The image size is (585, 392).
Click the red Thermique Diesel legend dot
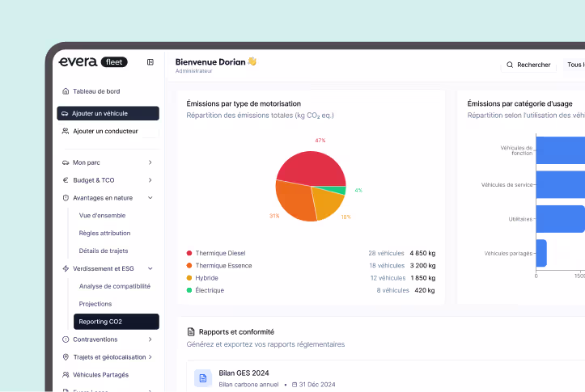pyautogui.click(x=189, y=253)
